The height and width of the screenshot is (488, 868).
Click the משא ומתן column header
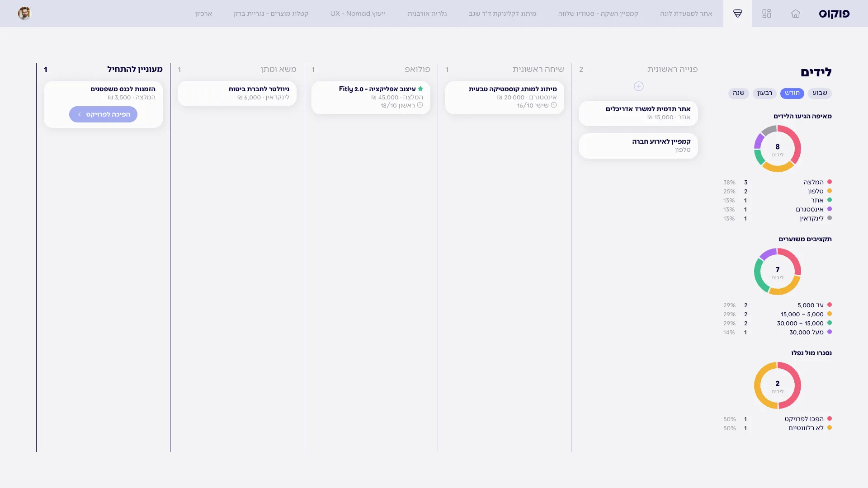tap(278, 69)
